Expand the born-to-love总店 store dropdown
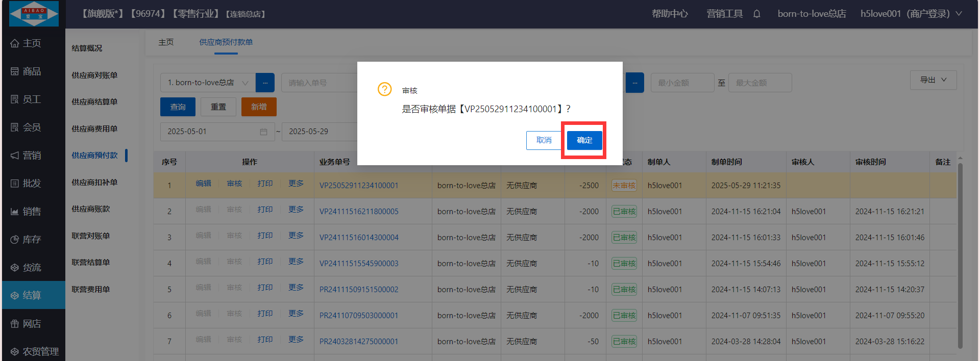980x361 pixels. pyautogui.click(x=207, y=83)
